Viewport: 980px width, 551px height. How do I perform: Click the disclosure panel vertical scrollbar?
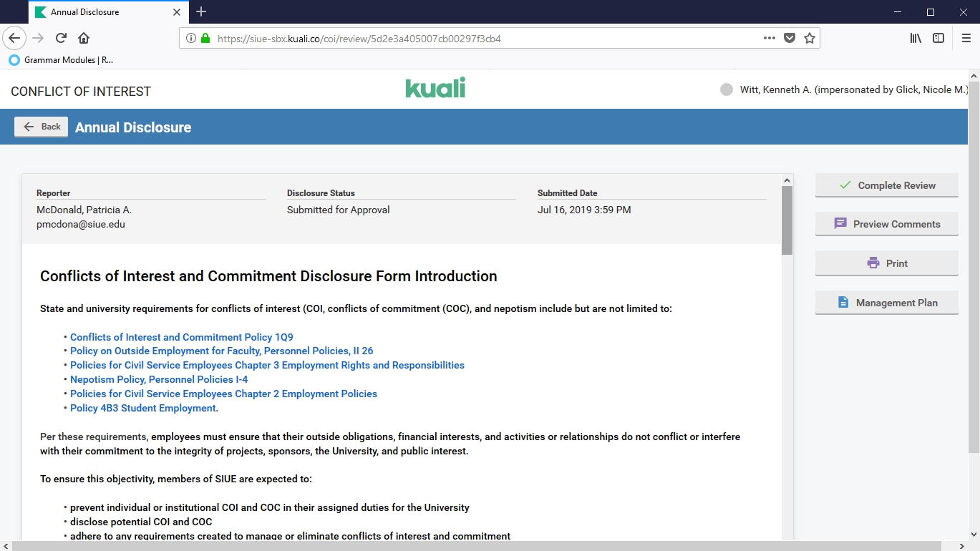click(787, 222)
